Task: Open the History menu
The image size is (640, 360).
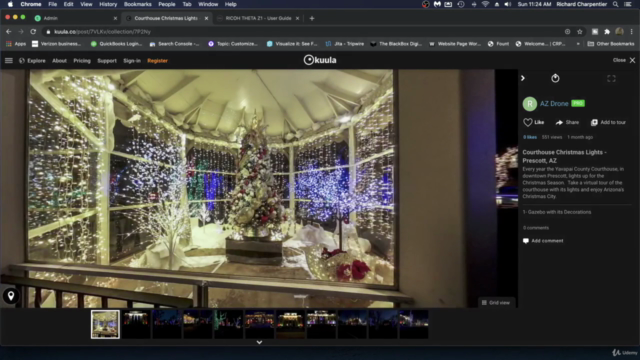Action: point(108,4)
